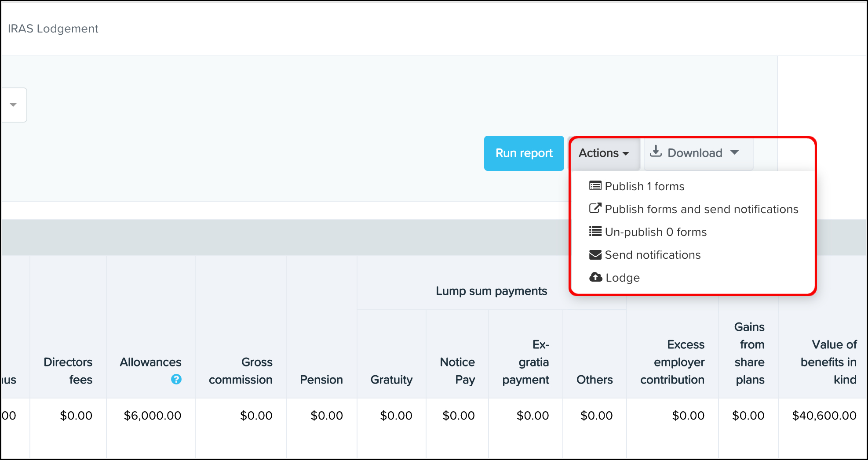Click the cloud upload Lodge icon
Image resolution: width=868 pixels, height=460 pixels.
tap(595, 277)
